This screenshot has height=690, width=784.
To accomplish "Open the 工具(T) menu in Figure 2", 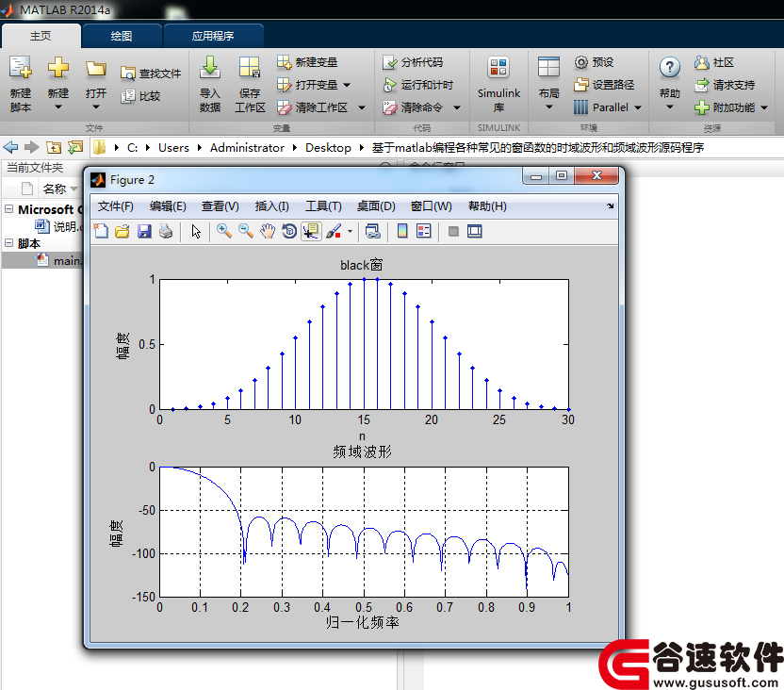I will (x=323, y=206).
